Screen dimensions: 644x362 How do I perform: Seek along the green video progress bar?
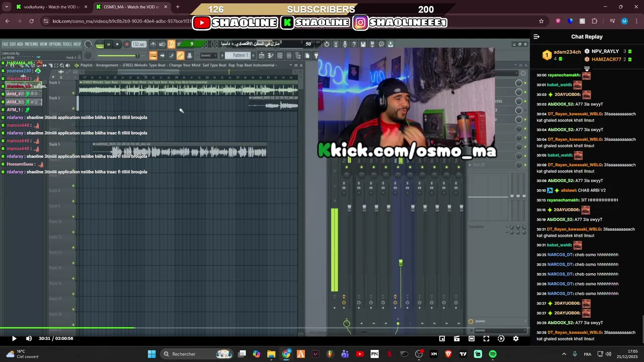coord(264,328)
